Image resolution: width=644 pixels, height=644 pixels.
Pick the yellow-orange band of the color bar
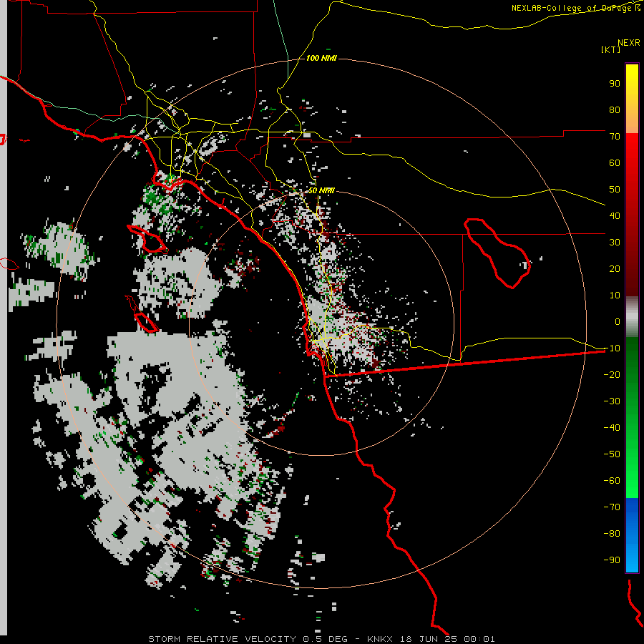632,99
